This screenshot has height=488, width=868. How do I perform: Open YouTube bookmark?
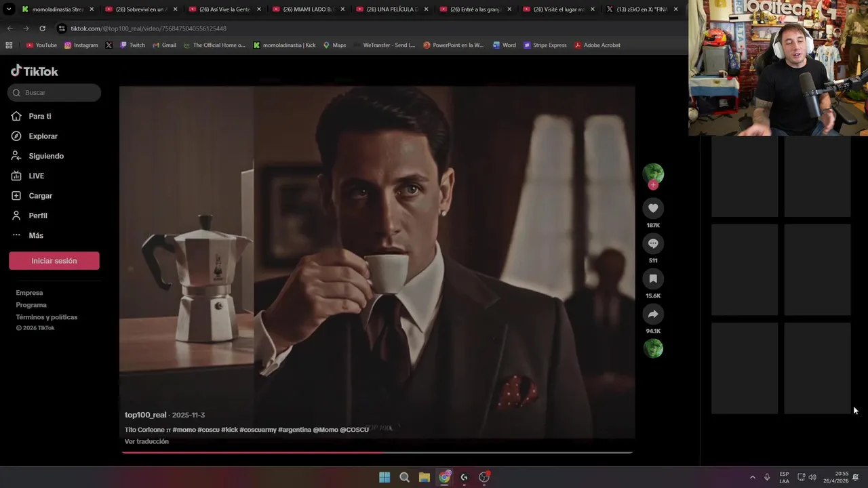pos(41,45)
